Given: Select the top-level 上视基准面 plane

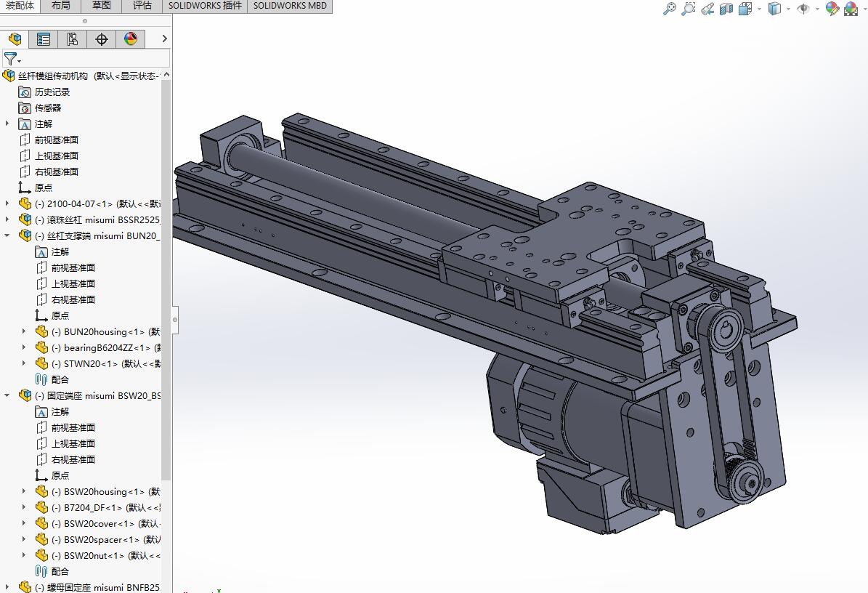Looking at the screenshot, I should (x=57, y=156).
